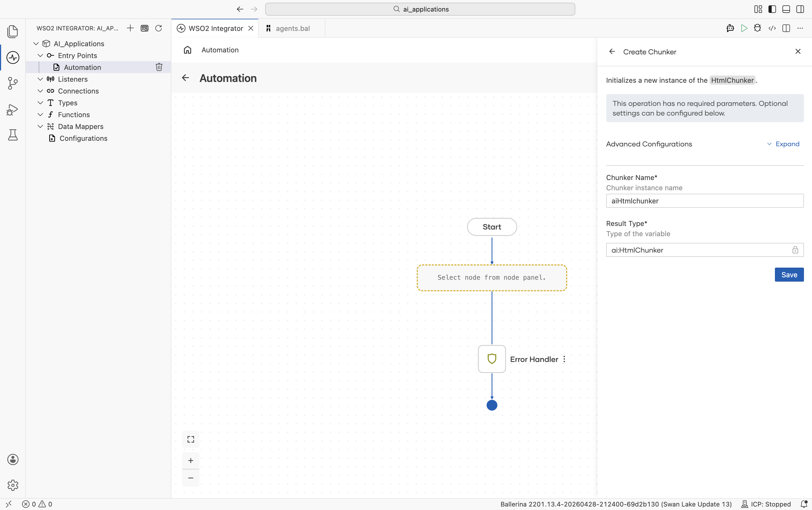Collapse the Entry Points tree node
This screenshot has width=812, height=510.
click(x=41, y=55)
